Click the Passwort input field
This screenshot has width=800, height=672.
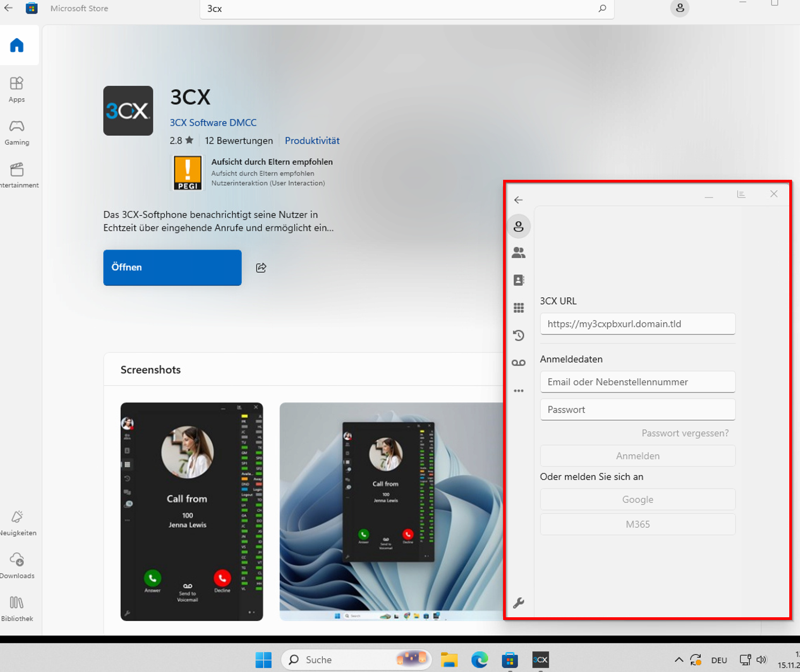pyautogui.click(x=637, y=410)
